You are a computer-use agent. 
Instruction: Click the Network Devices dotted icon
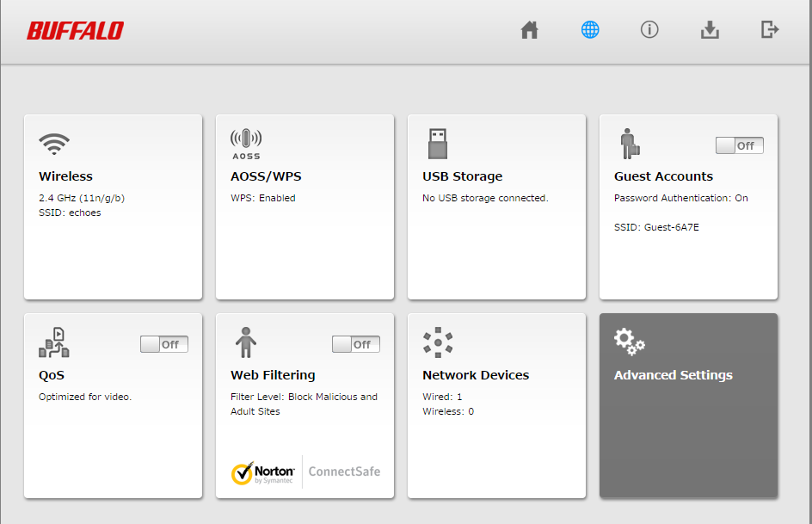pyautogui.click(x=438, y=342)
